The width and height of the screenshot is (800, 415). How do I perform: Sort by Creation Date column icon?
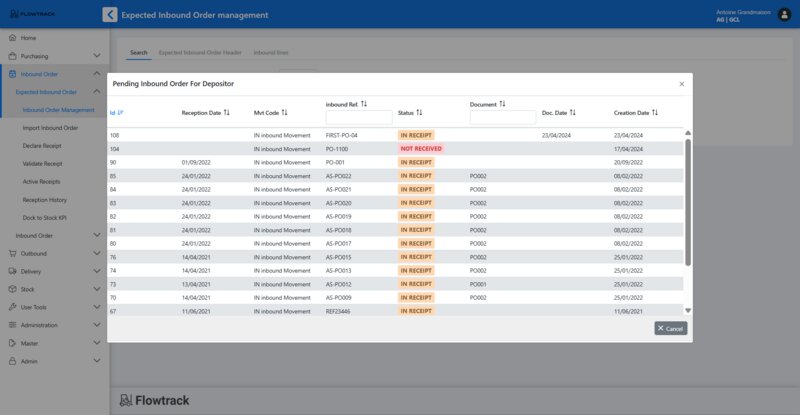655,113
